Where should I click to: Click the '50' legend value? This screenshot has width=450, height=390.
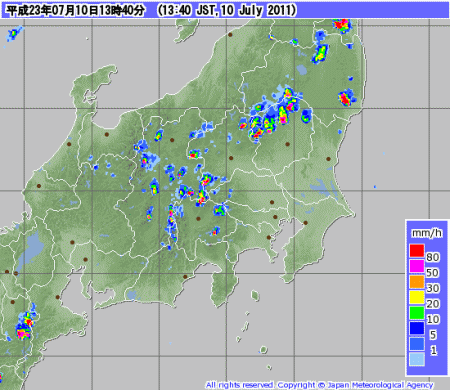click(x=433, y=273)
